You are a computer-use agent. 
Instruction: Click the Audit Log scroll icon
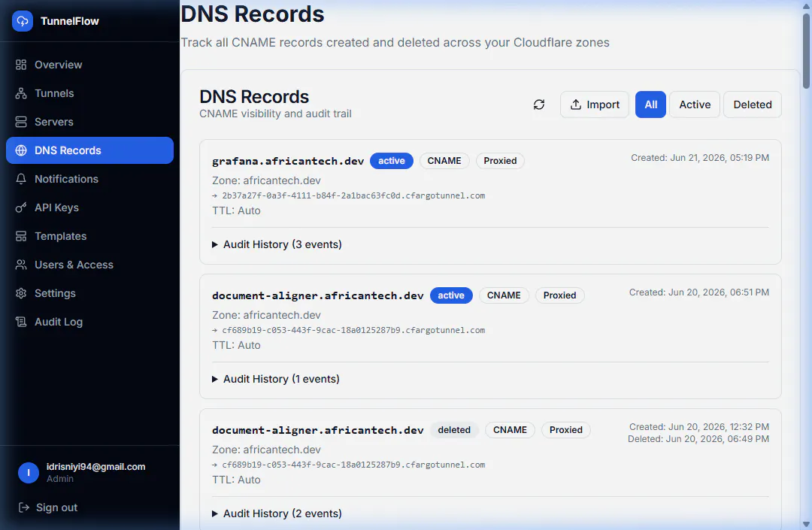[21, 322]
